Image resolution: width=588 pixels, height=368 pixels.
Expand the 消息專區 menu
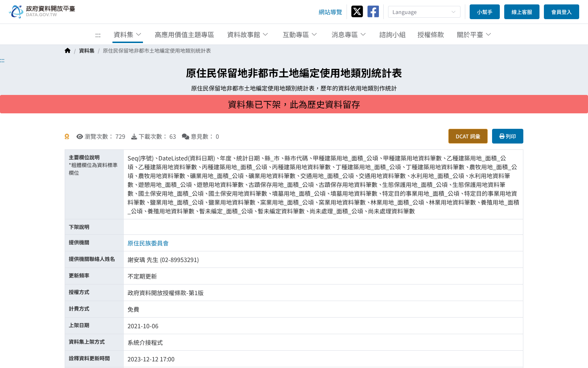point(349,35)
